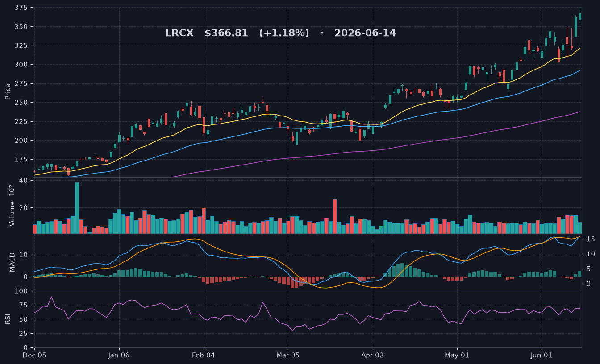Click the 325 price tick label
Image resolution: width=600 pixels, height=364 pixels.
point(21,46)
